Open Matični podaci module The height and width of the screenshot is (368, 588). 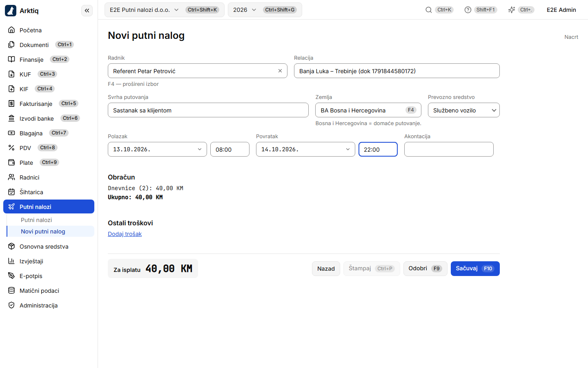(49, 291)
